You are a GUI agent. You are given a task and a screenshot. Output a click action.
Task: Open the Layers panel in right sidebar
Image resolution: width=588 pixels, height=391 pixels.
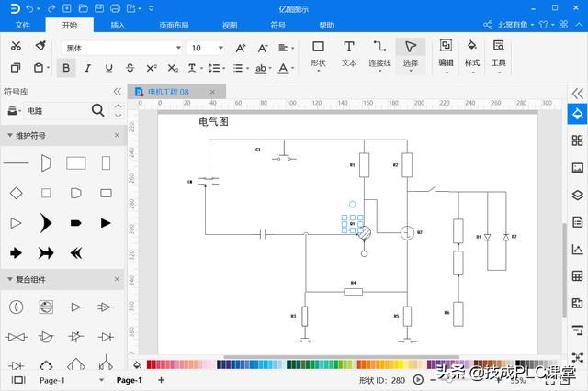(577, 195)
